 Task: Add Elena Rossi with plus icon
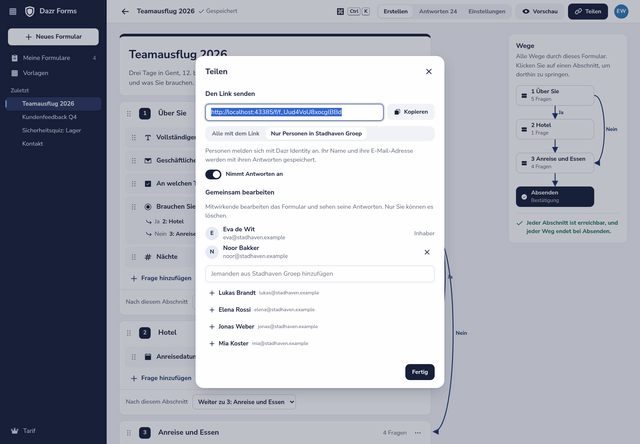pyautogui.click(x=212, y=310)
